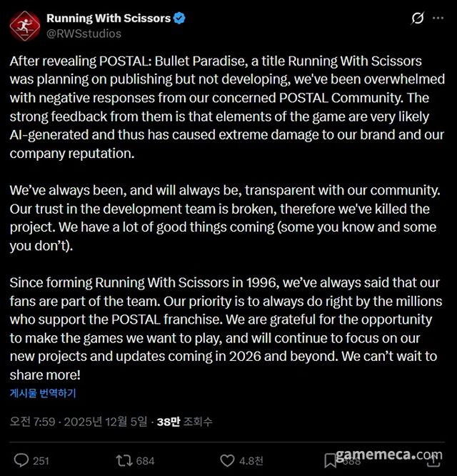This screenshot has width=457, height=476.
Task: Click the '게시물 번역하기' translate link
Action: 43,393
